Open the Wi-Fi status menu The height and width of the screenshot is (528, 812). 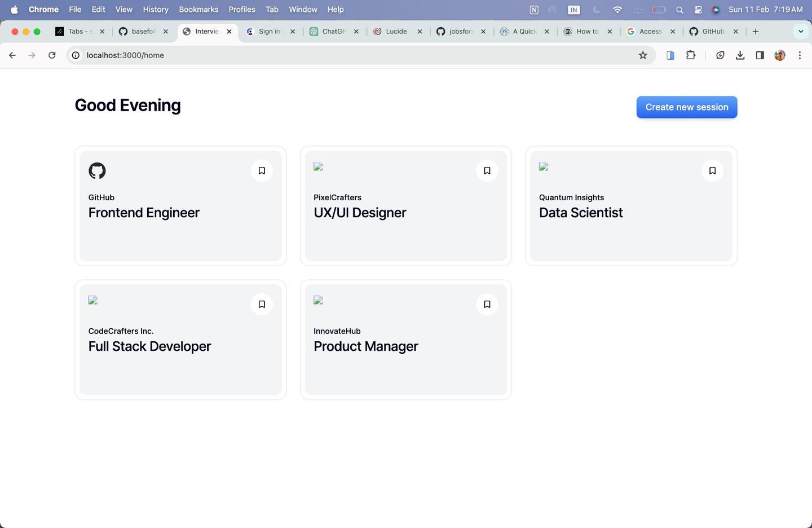click(x=617, y=10)
